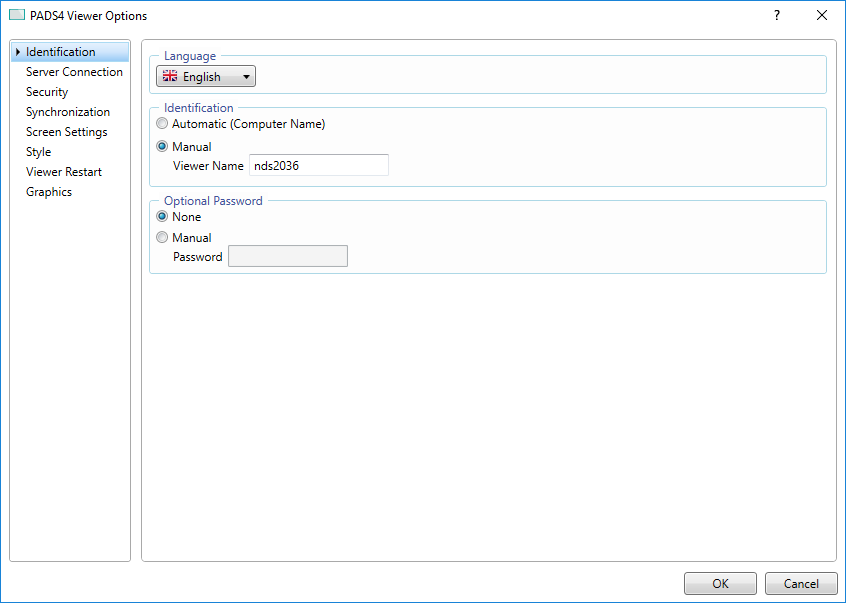Select Server Connection in the sidebar
Screen dimensions: 846x603
[74, 71]
